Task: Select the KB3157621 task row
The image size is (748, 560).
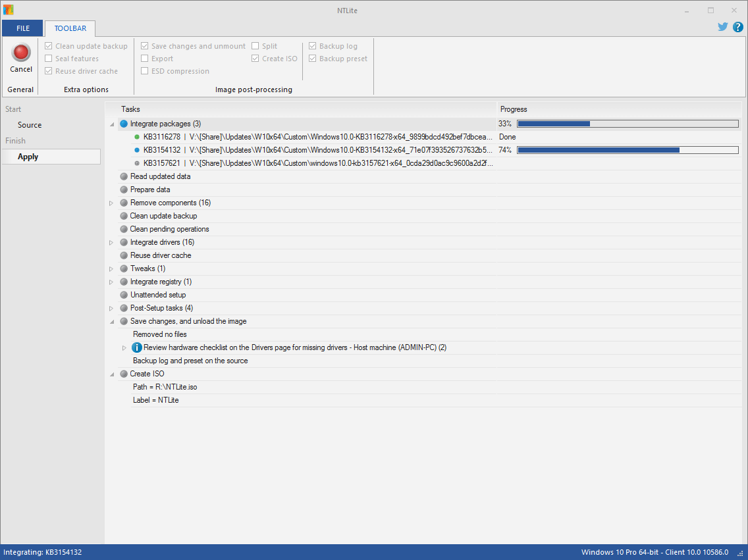Action: pos(296,163)
